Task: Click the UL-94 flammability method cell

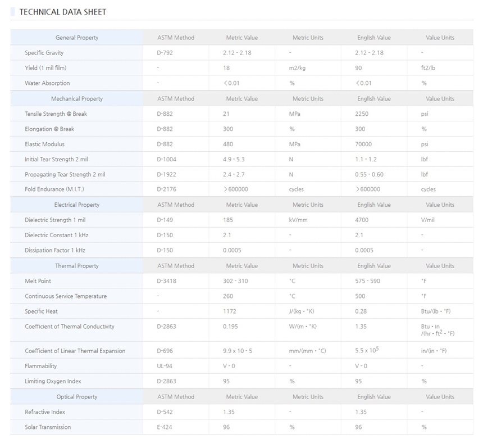Action: (165, 366)
